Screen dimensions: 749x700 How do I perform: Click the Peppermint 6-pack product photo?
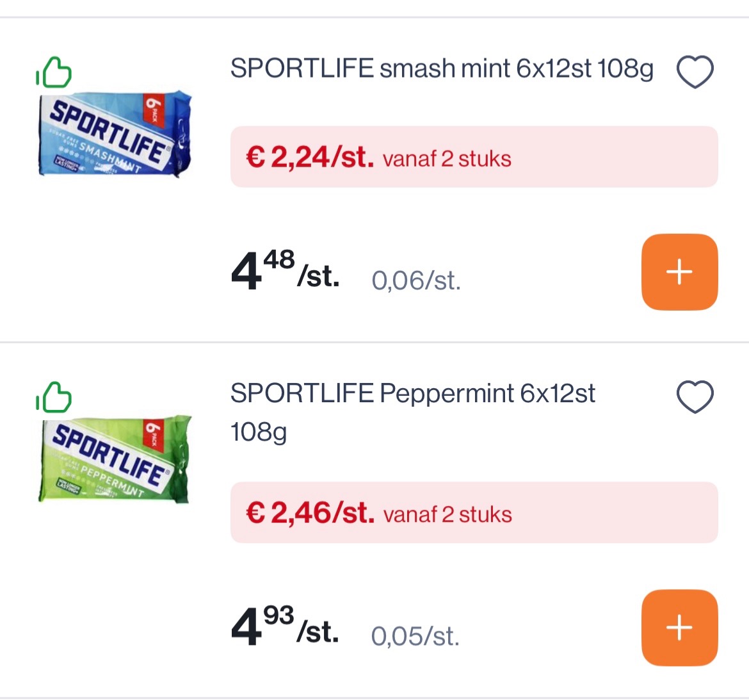click(x=114, y=460)
